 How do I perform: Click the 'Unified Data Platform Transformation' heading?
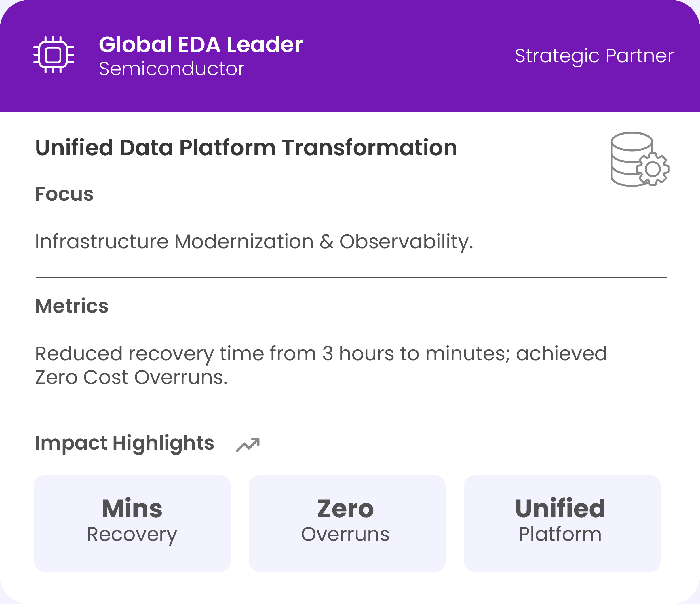tap(246, 148)
